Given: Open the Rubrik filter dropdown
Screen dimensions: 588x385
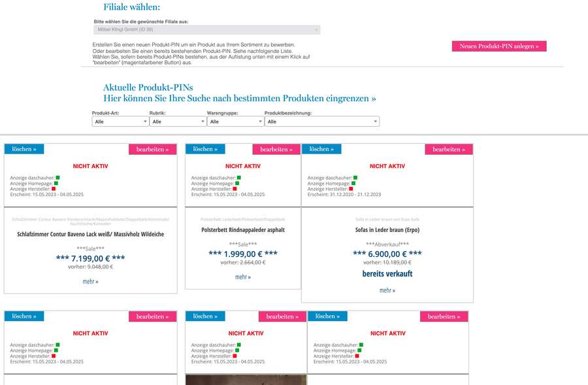Looking at the screenshot, I should coord(178,122).
